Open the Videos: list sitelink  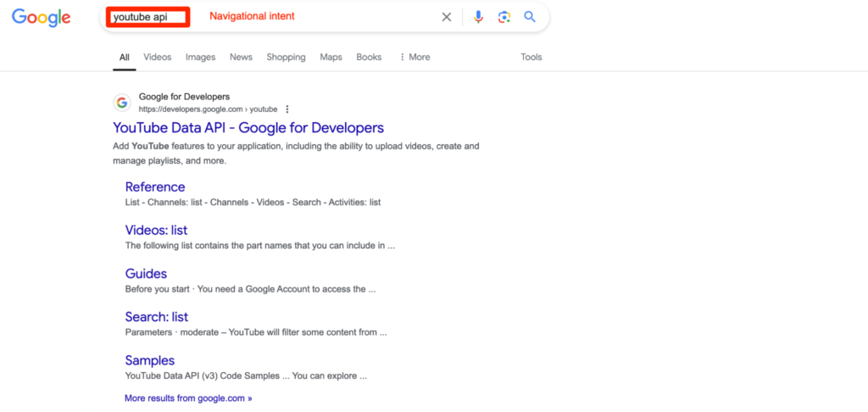point(156,230)
